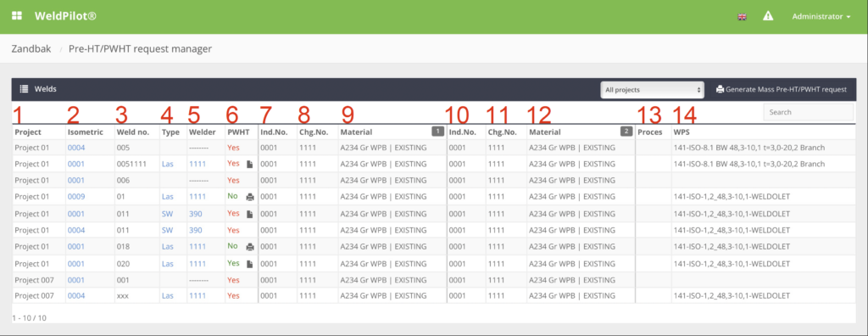
Task: Open welder 1111 in weld xxx row
Action: tap(197, 296)
